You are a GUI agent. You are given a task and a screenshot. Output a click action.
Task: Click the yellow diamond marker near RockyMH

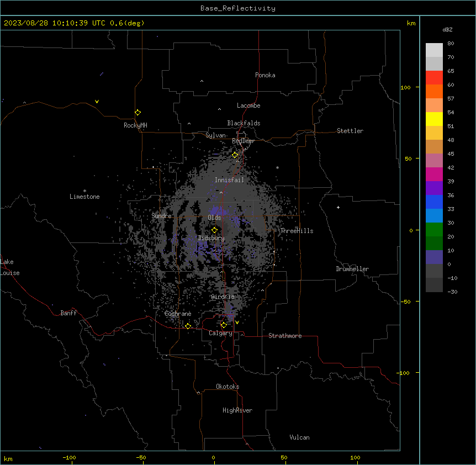[137, 113]
